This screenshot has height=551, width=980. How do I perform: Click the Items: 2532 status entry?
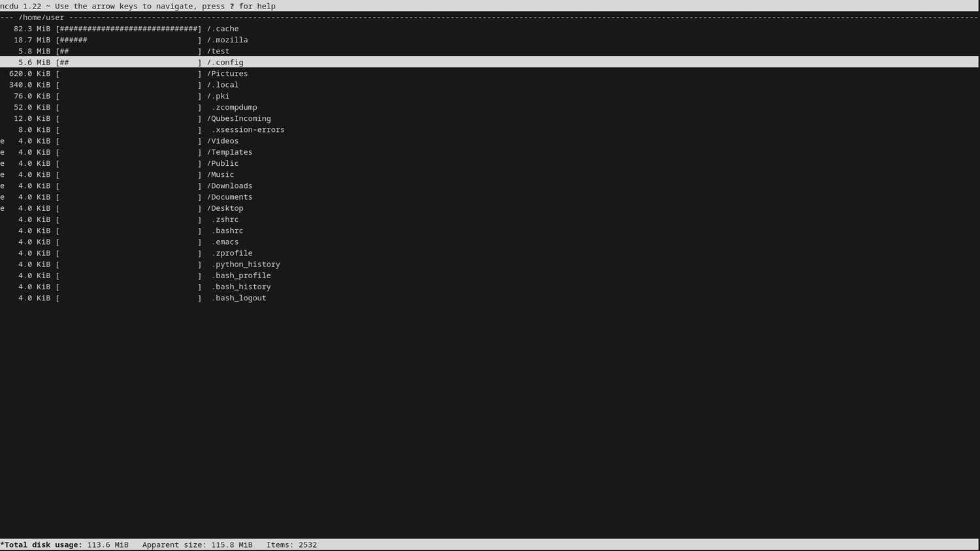tap(291, 544)
